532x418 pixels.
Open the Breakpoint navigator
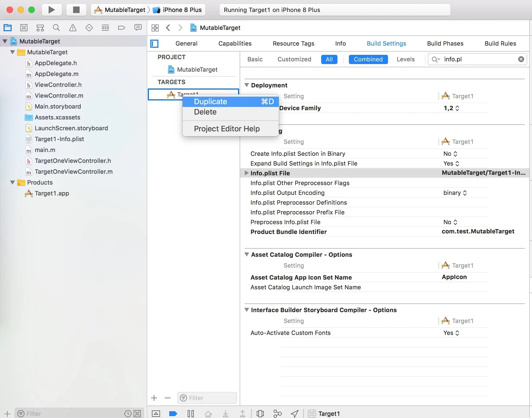[x=121, y=27]
